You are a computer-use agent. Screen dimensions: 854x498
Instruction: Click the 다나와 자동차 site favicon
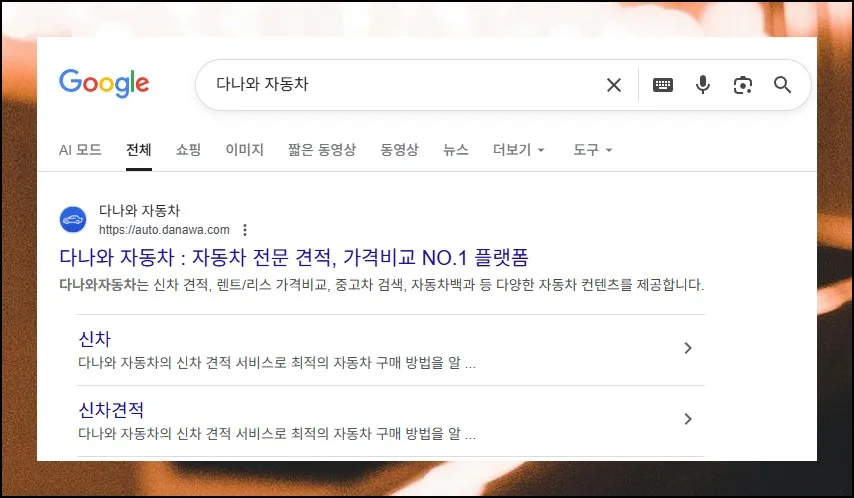[x=73, y=220]
